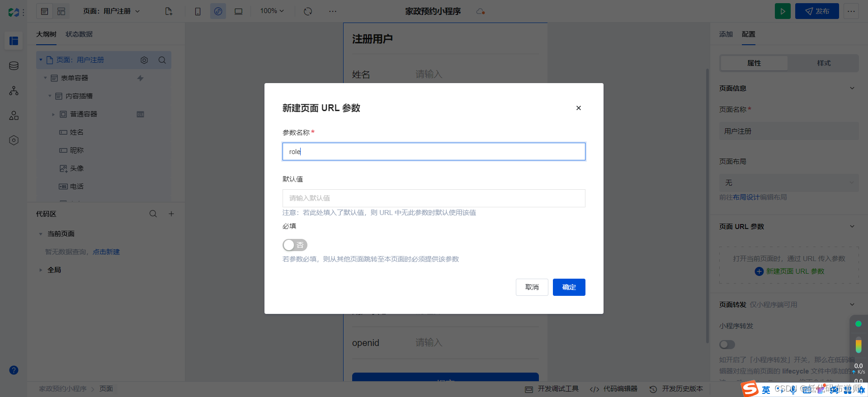Collapse the 表单容器 tree node
Image resolution: width=868 pixels, height=397 pixels.
(45, 78)
